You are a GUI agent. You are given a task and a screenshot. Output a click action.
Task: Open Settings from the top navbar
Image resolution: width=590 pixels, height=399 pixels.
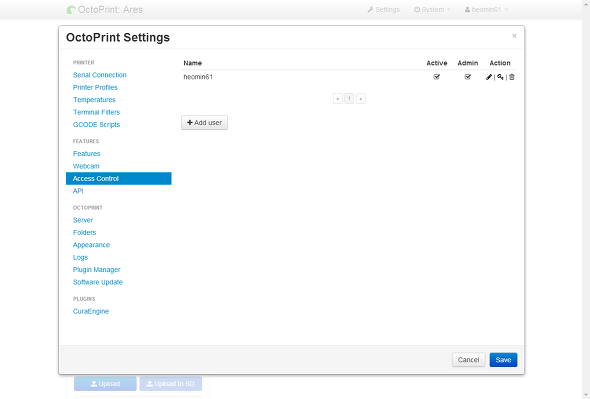[x=383, y=10]
